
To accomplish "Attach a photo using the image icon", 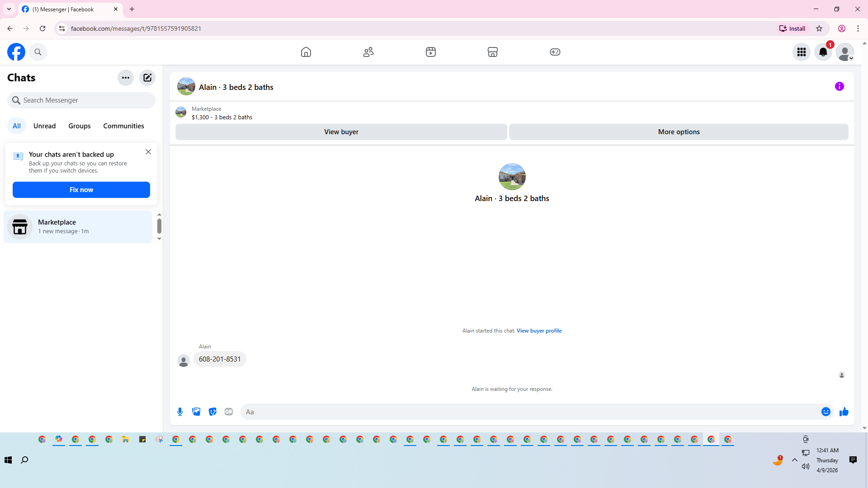I will pyautogui.click(x=196, y=412).
